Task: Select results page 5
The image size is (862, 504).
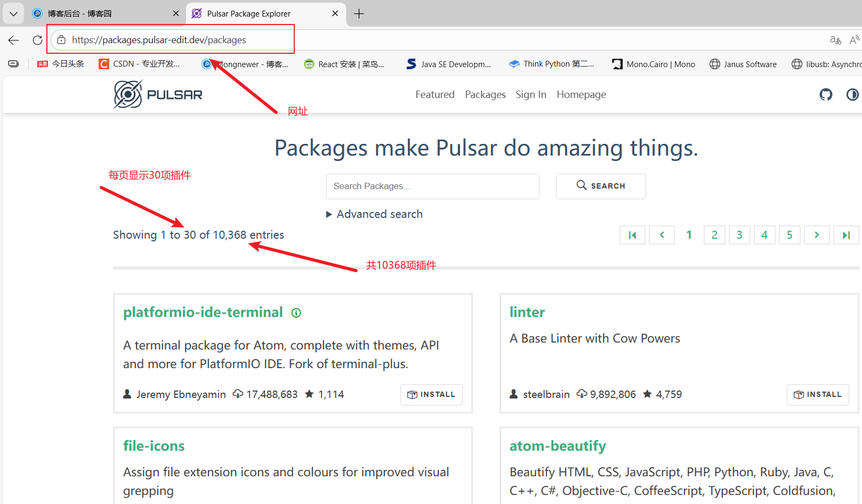Action: coord(790,235)
